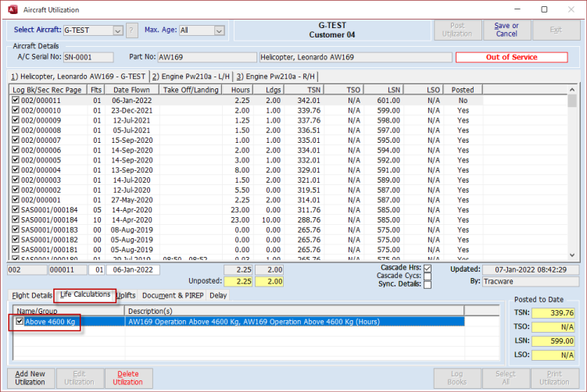Disable the Cascade Hrs checkbox
The height and width of the screenshot is (392, 587).
tap(427, 268)
